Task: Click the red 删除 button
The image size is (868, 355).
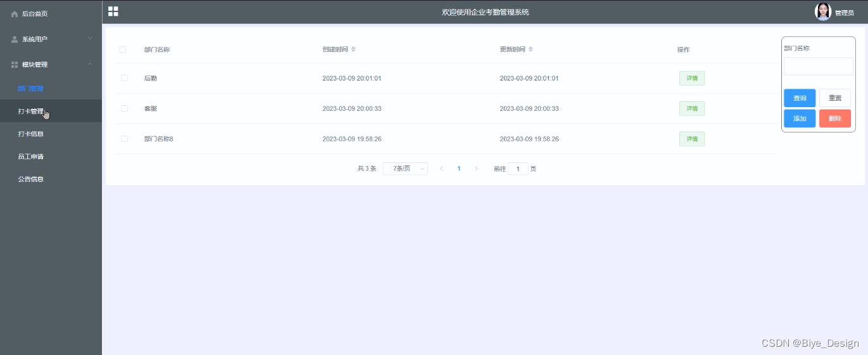Action: coord(835,119)
